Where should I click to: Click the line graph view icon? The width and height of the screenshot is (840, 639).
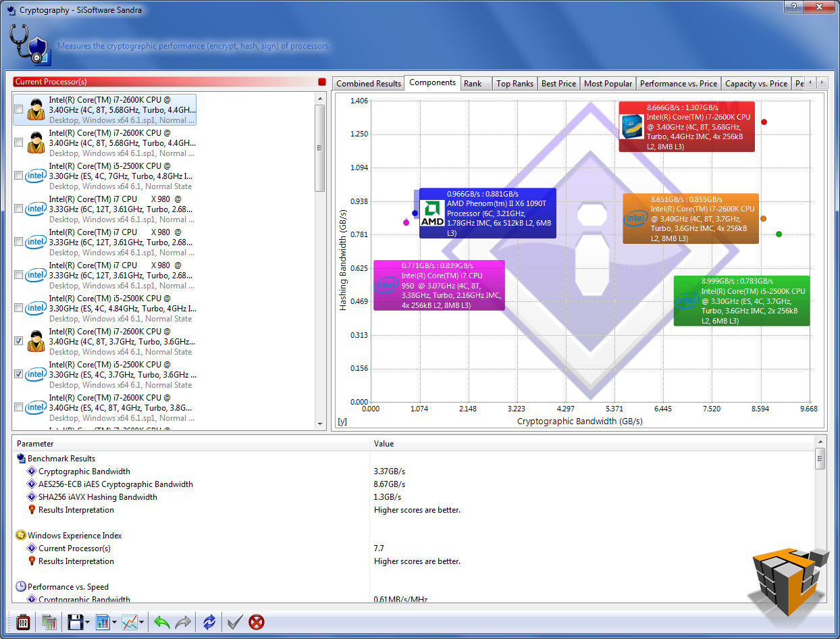pyautogui.click(x=130, y=622)
